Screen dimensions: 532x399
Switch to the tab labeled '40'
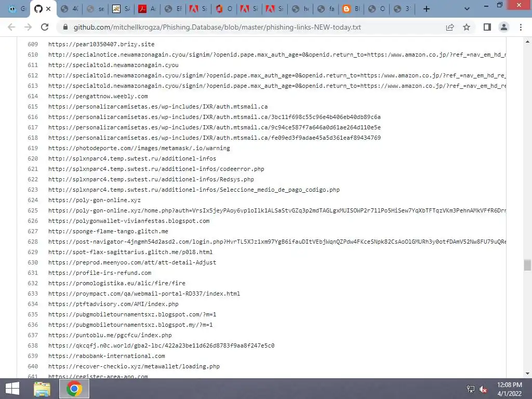(69, 9)
